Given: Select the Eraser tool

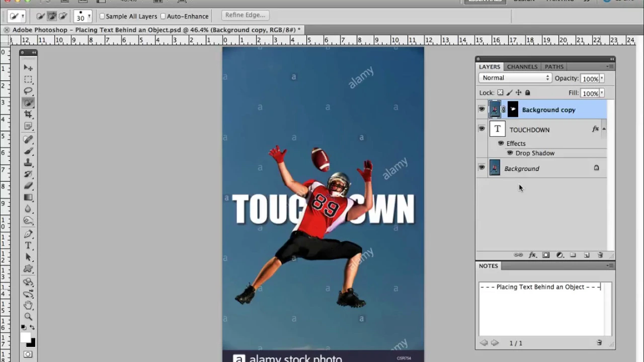Looking at the screenshot, I should pos(28,186).
